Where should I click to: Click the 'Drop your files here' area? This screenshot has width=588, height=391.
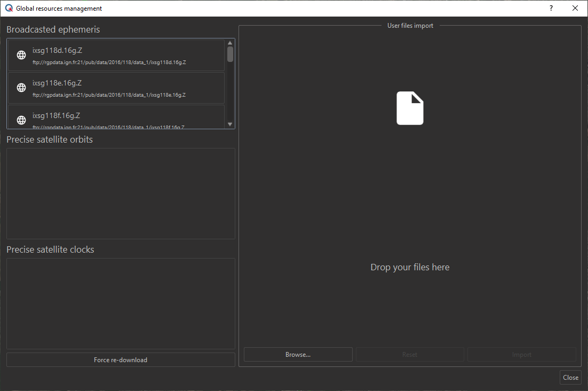pos(410,267)
